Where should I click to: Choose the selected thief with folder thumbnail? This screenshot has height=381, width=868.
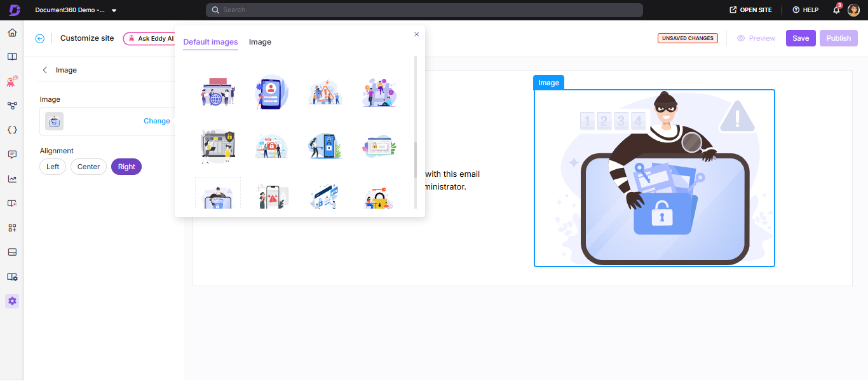pos(218,193)
